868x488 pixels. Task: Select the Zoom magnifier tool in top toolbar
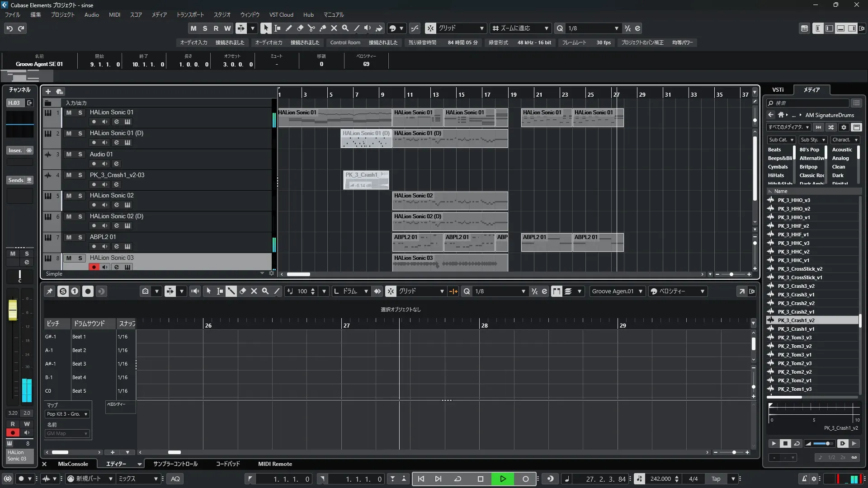coord(345,28)
